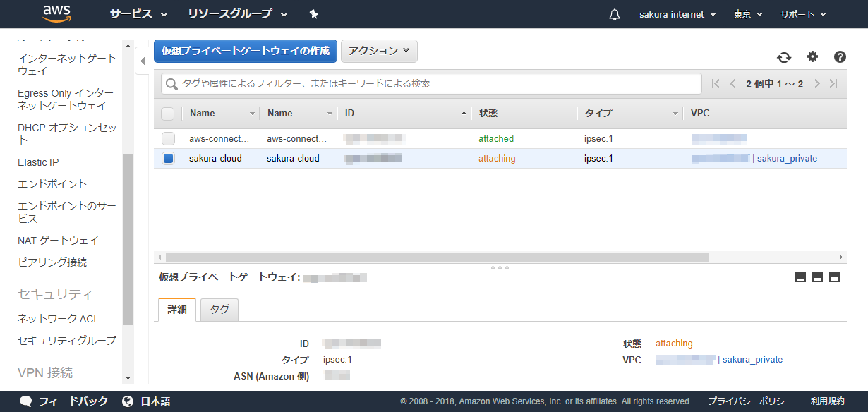Screen dimensions: 868x412
Task: Switch to the タグ tab
Action: [x=219, y=310]
